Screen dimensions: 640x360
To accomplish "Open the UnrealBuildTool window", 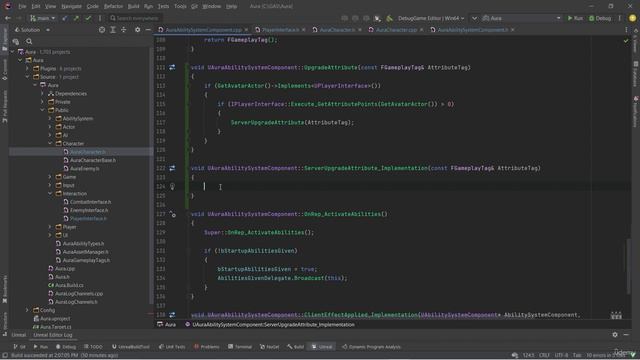I will (x=131, y=347).
